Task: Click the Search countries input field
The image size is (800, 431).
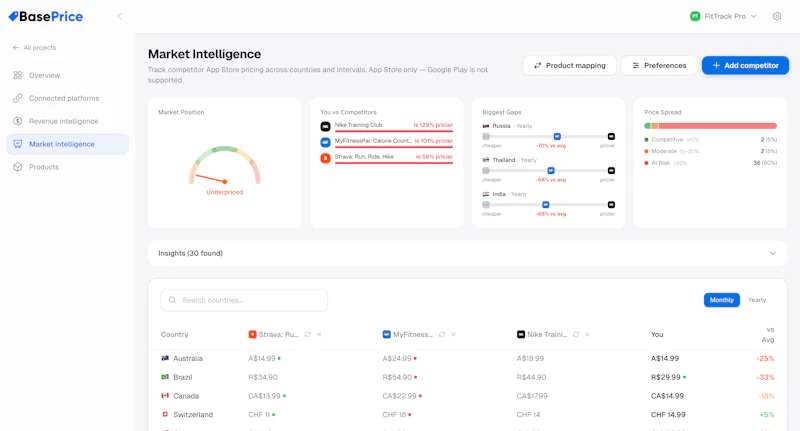Action: [x=244, y=300]
